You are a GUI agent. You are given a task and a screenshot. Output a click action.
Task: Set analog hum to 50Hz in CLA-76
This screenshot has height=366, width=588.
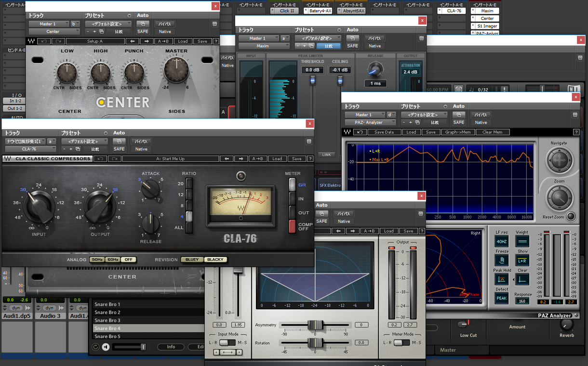click(97, 260)
